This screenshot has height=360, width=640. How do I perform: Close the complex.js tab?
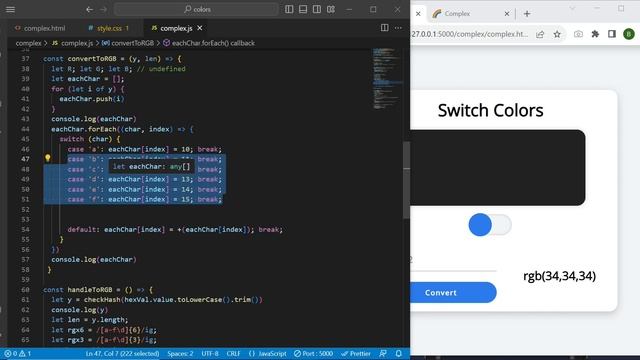coord(200,28)
